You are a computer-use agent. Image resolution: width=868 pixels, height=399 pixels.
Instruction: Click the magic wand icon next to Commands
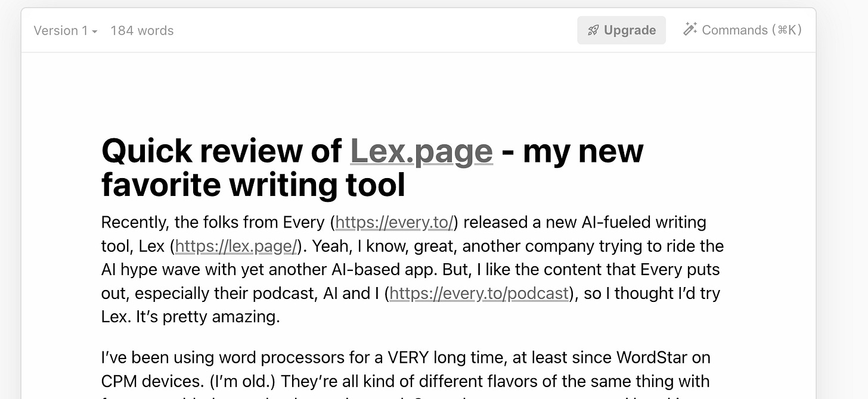pyautogui.click(x=690, y=28)
